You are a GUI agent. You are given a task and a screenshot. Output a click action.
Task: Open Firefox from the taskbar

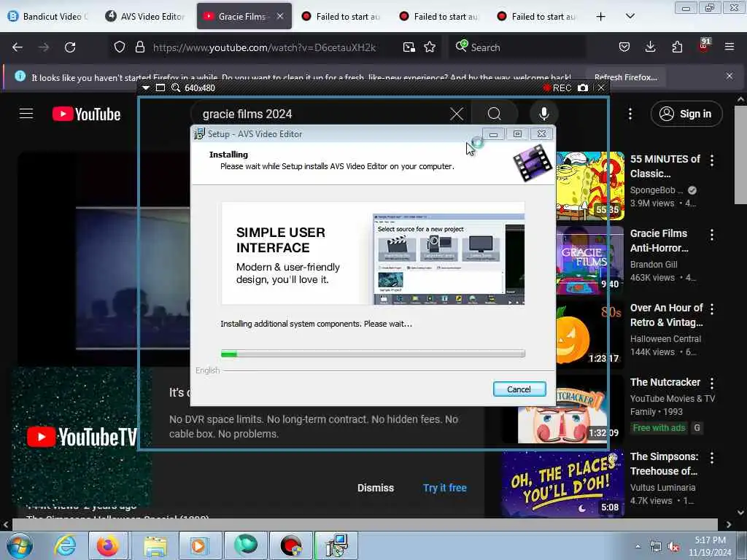[x=108, y=545]
